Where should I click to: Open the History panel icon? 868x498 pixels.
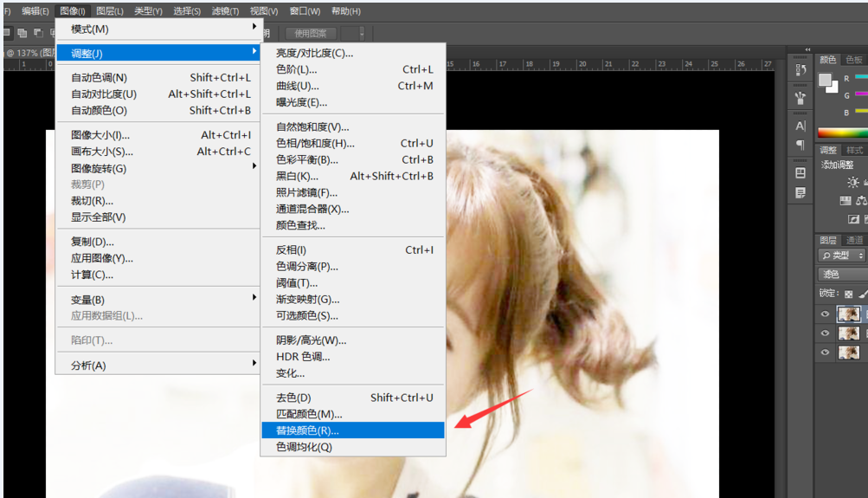click(x=800, y=70)
